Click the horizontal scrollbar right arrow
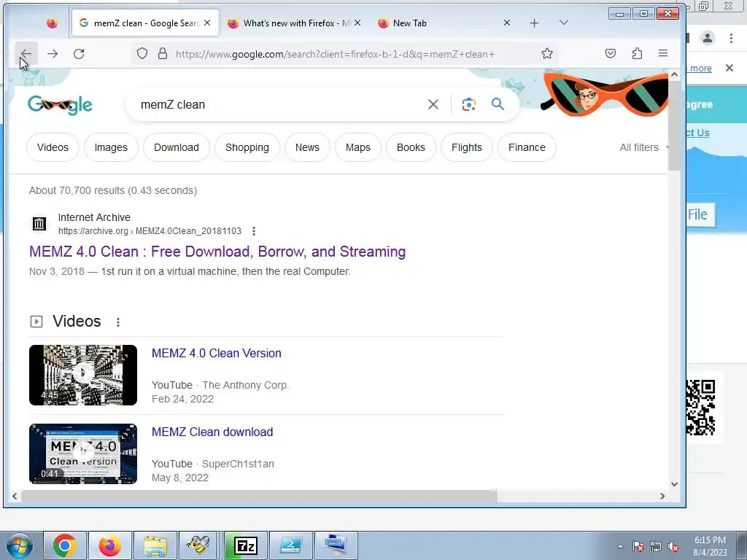 point(662,496)
